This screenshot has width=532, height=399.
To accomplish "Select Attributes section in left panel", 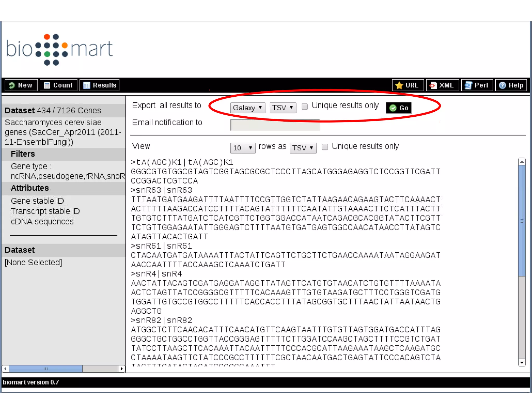I will [x=30, y=188].
